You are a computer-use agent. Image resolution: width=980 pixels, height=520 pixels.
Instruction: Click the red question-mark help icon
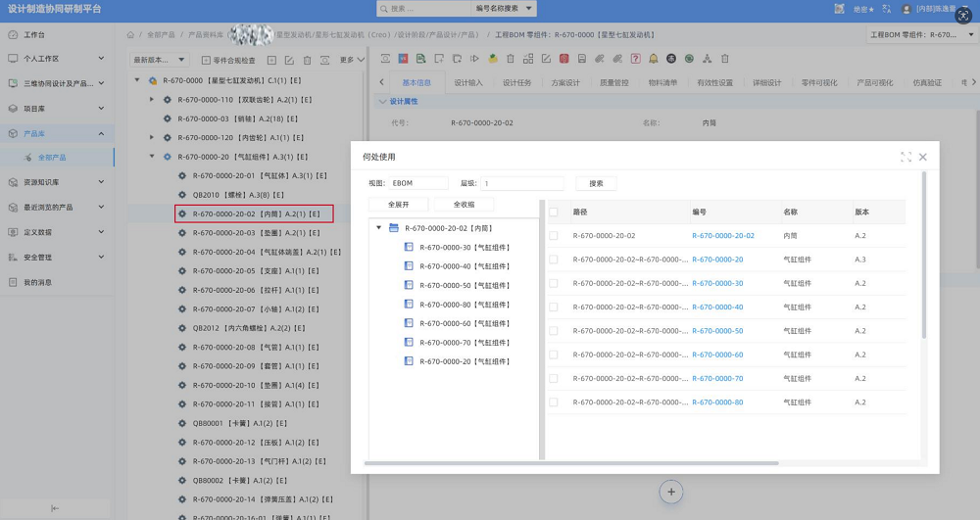tap(636, 59)
